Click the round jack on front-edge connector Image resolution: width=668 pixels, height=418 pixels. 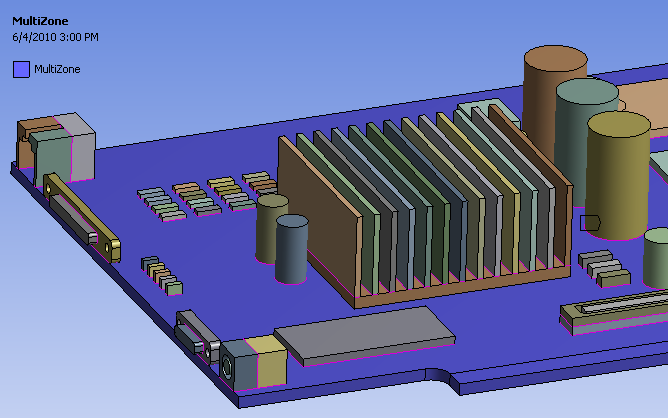[x=227, y=367]
